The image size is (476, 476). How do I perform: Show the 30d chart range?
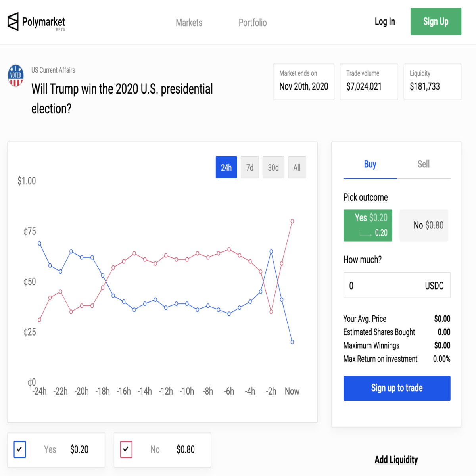coord(273,167)
